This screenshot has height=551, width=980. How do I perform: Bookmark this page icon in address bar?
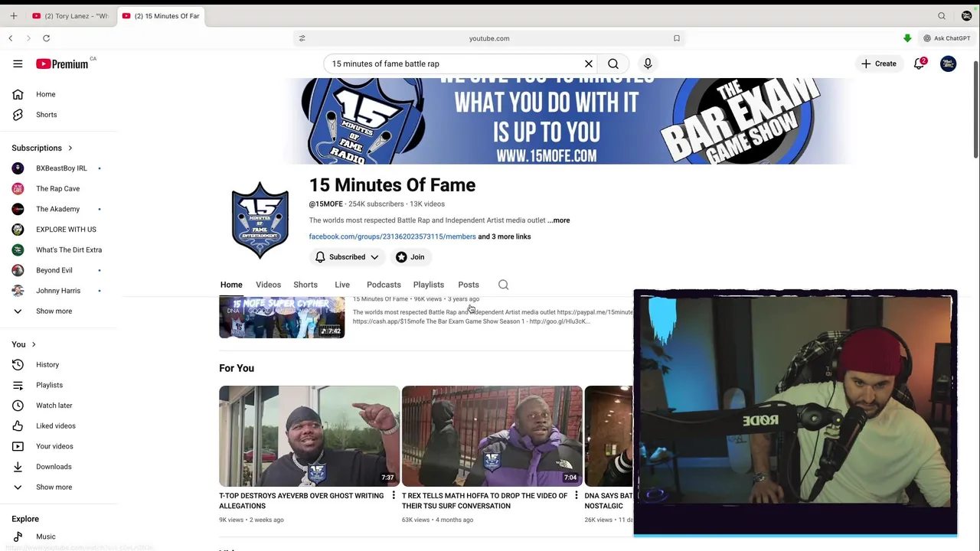[677, 38]
